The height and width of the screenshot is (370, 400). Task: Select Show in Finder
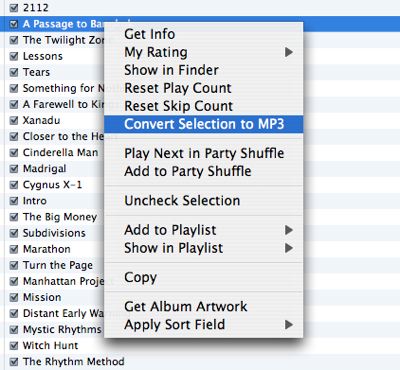(204, 70)
